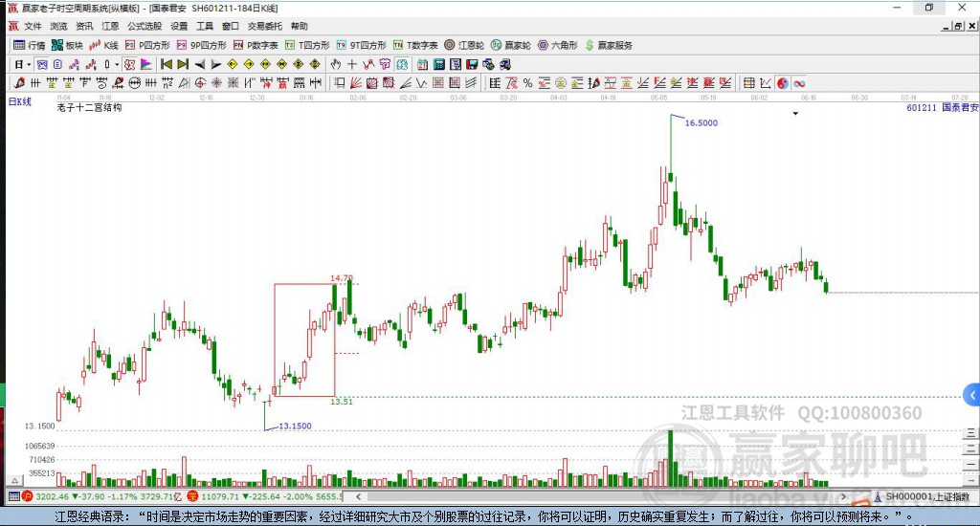Click the yin-yang taiji icon
Screen dimensions: 980x526
782,82
